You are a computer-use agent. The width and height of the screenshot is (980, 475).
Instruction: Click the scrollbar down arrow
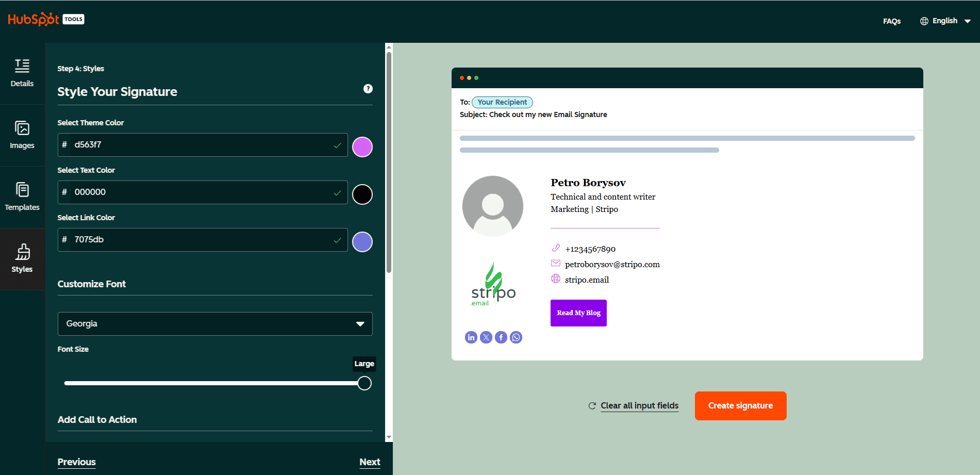(389, 437)
